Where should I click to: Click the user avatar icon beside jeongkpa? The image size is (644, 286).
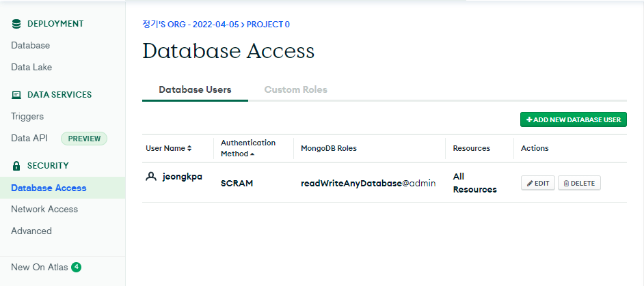point(151,177)
